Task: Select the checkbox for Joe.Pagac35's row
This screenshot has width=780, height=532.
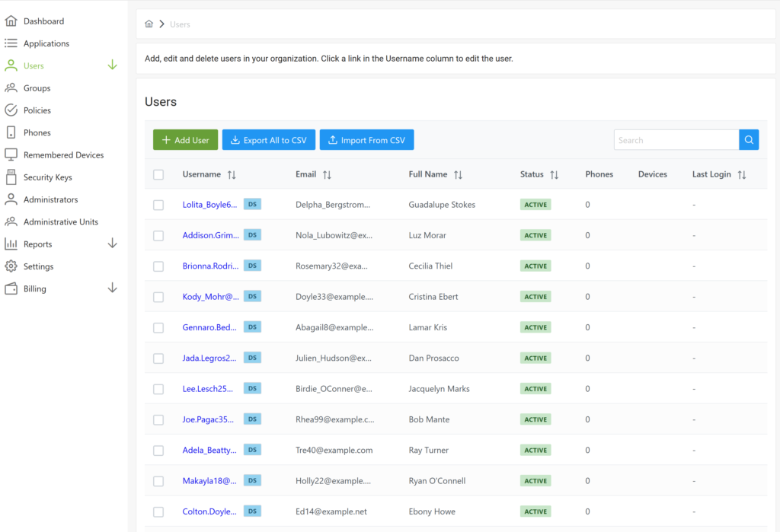Action: pyautogui.click(x=158, y=419)
